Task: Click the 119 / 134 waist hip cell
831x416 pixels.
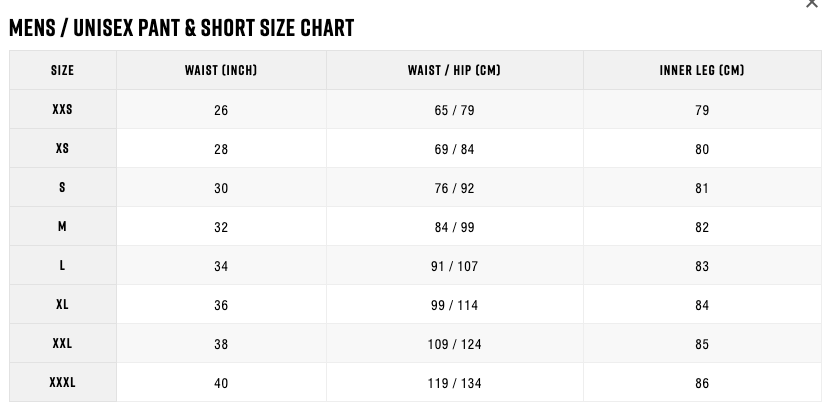Action: click(x=454, y=383)
